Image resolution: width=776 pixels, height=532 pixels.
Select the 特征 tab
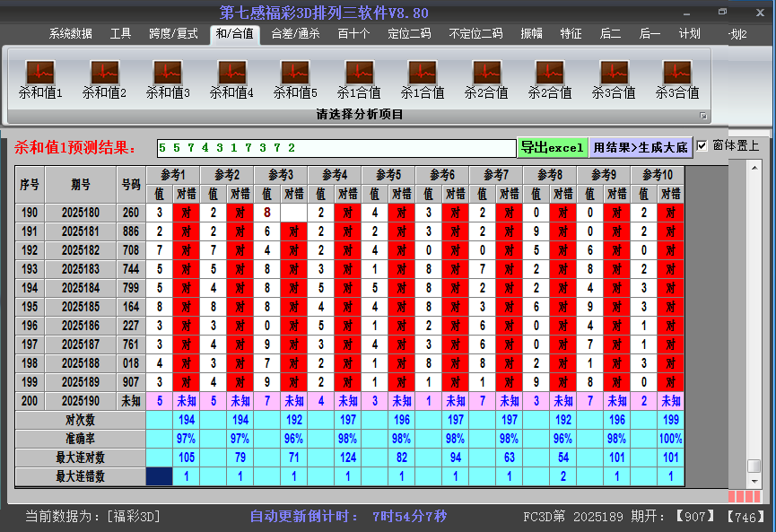[571, 34]
